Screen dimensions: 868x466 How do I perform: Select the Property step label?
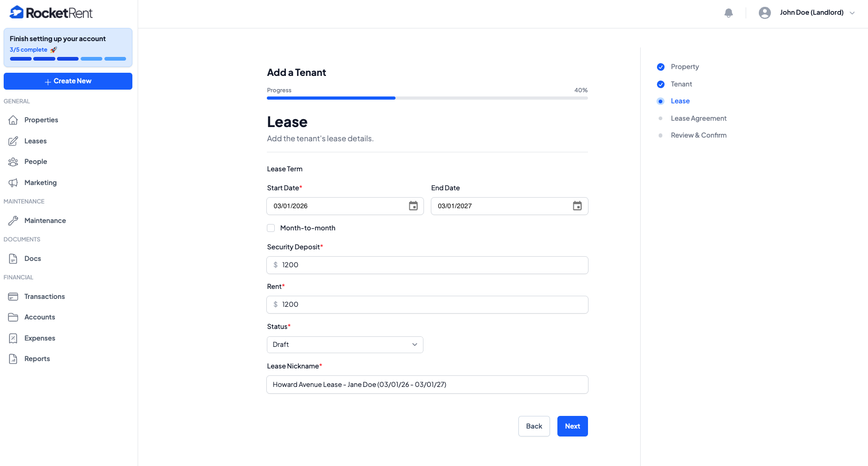pos(685,67)
